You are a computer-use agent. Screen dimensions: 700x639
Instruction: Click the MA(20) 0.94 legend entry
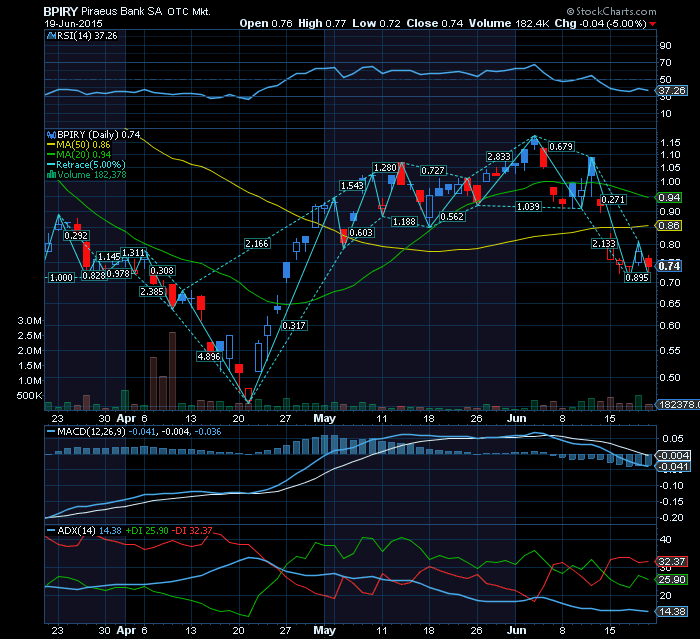(83, 155)
